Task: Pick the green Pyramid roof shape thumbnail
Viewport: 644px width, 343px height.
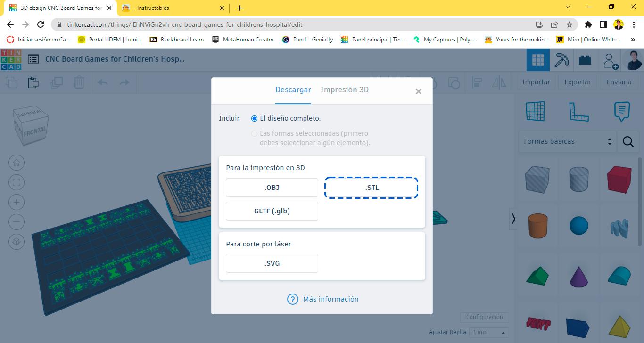Action: coord(537,275)
